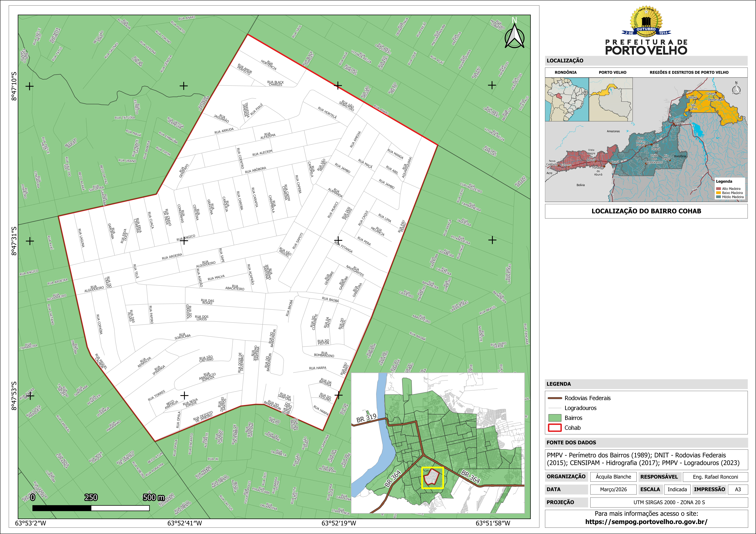
Task: Click the Baixo Madeira legend color square
Action: (719, 193)
